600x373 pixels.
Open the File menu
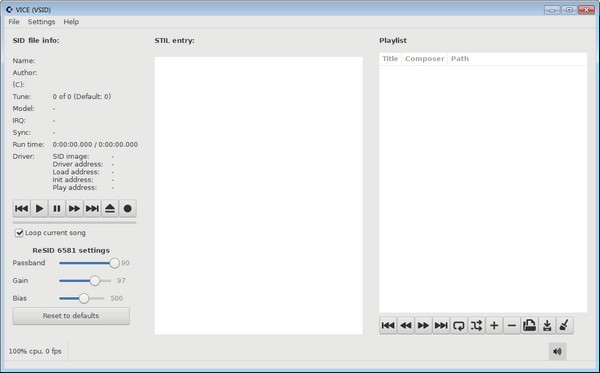(x=14, y=22)
